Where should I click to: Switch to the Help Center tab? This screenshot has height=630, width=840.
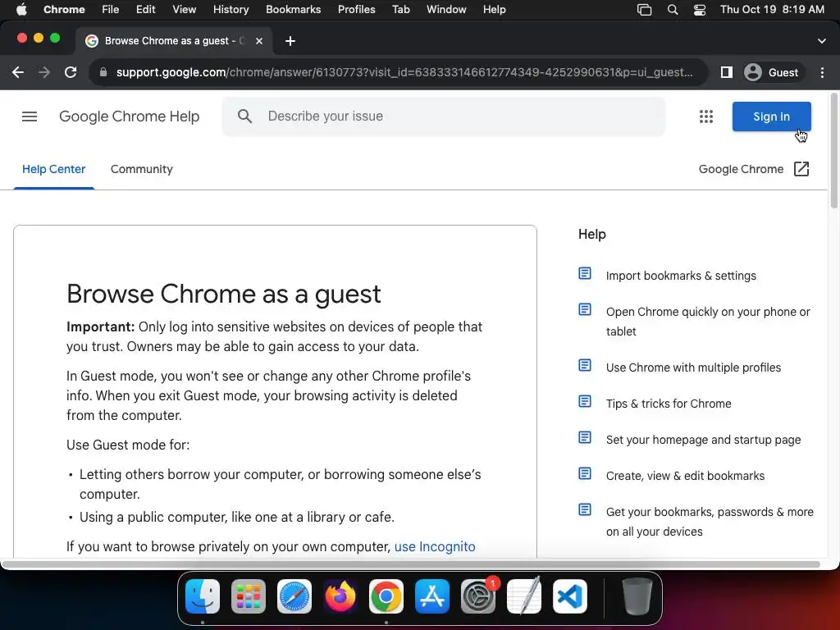tap(53, 169)
